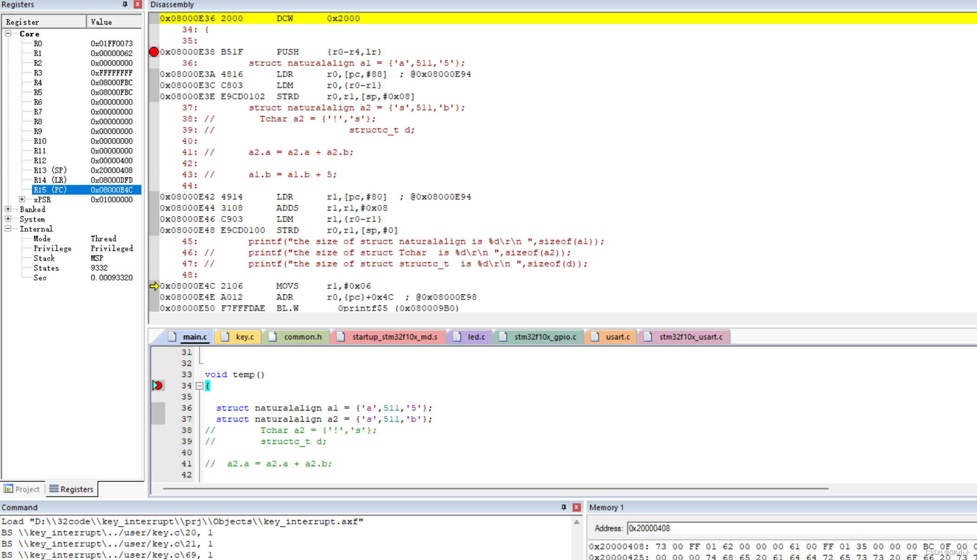977x560 pixels.
Task: Click the Disassembly panel title bar
Action: click(562, 5)
